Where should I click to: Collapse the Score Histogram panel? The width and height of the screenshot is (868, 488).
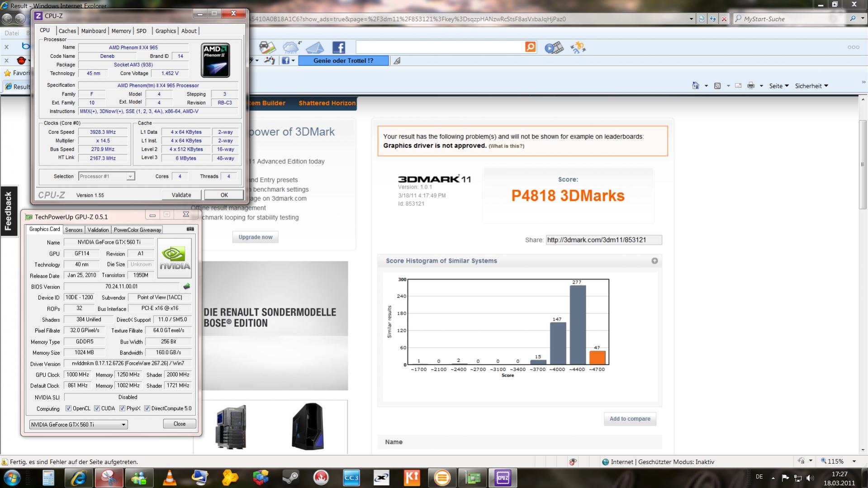click(x=655, y=261)
